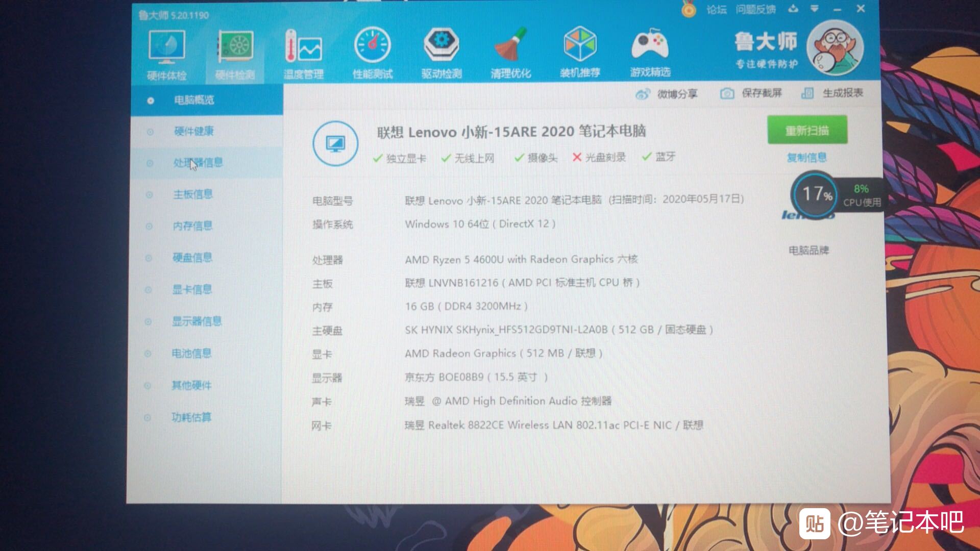980x551 pixels.
Task: Click the 鲁大师 mascot avatar
Action: pyautogui.click(x=835, y=48)
